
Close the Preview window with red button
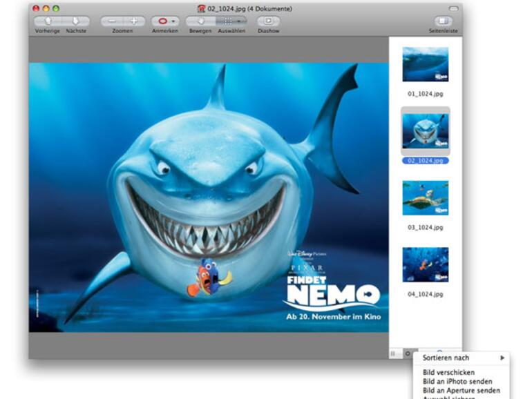pyautogui.click(x=36, y=8)
